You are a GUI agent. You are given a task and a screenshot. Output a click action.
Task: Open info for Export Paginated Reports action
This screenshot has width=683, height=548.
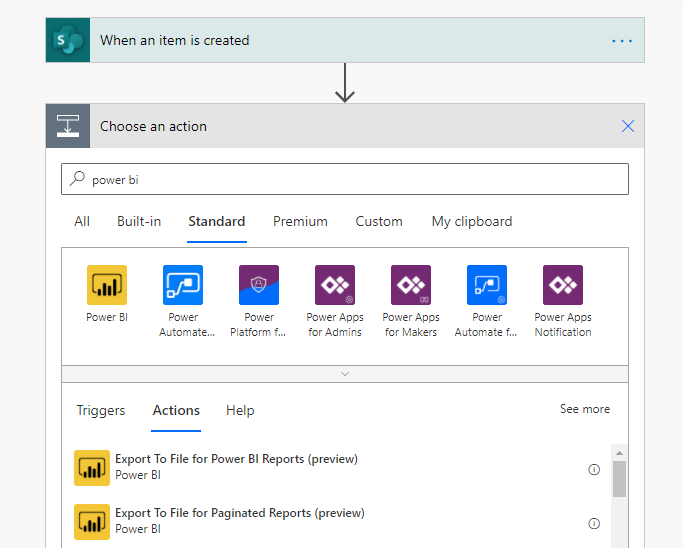point(594,523)
